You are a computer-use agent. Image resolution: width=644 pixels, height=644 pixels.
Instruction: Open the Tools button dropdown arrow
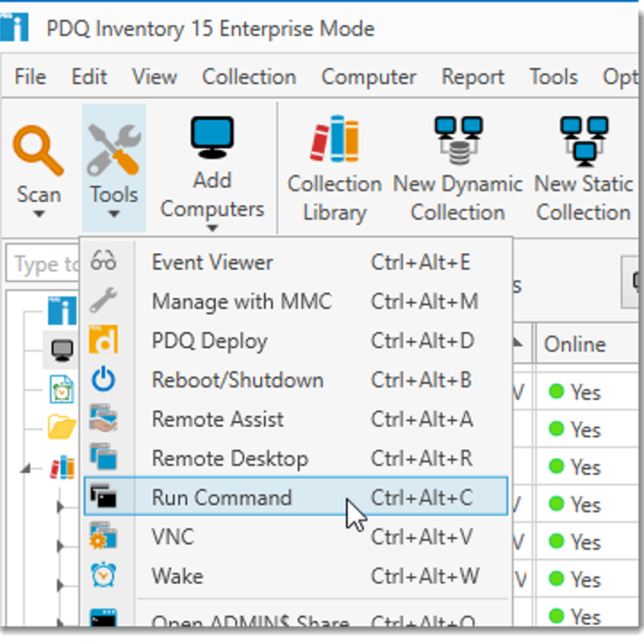pyautogui.click(x=114, y=215)
